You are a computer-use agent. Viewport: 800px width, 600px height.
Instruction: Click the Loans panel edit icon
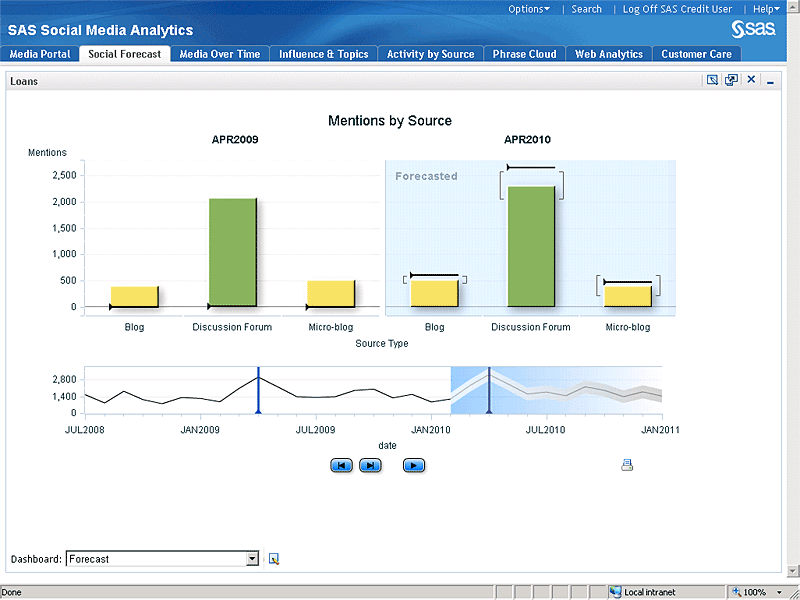pos(712,80)
